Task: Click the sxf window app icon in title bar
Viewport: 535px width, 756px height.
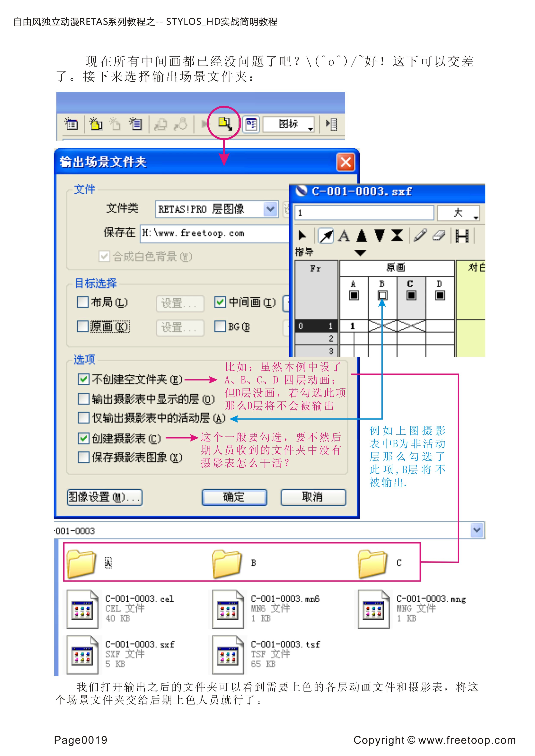Action: coord(301,191)
